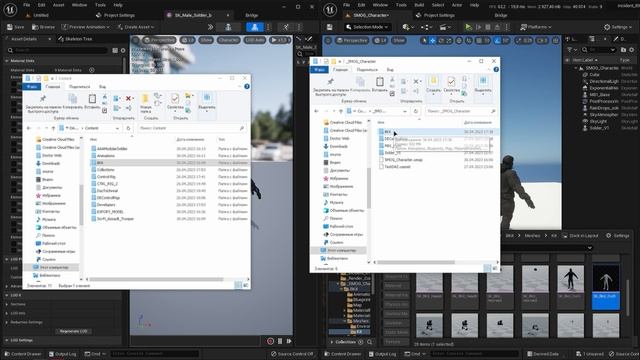This screenshot has width=640, height=360.
Task: Switch to Skeleton Tree tab
Action: pyautogui.click(x=75, y=39)
